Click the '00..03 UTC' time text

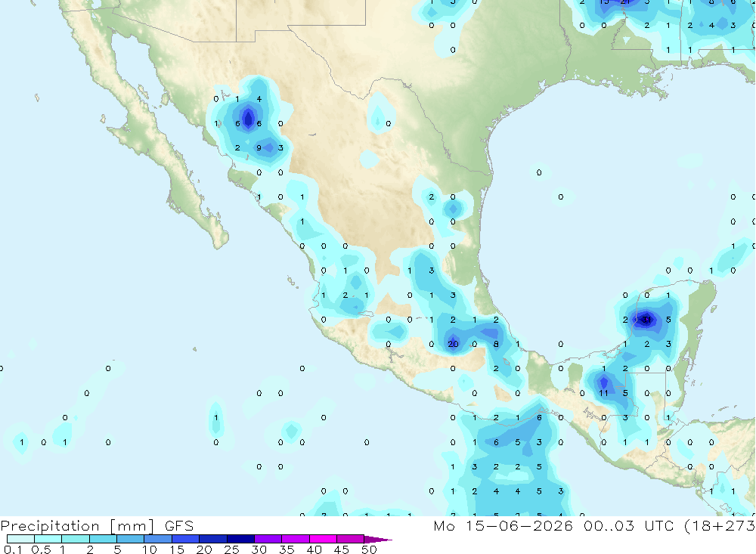tap(628, 525)
